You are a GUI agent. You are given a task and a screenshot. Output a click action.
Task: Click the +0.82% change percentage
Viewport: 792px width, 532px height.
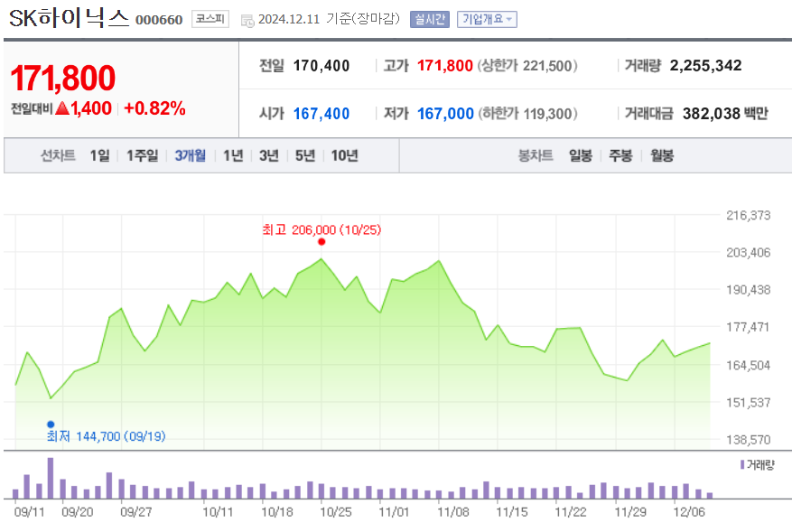154,108
